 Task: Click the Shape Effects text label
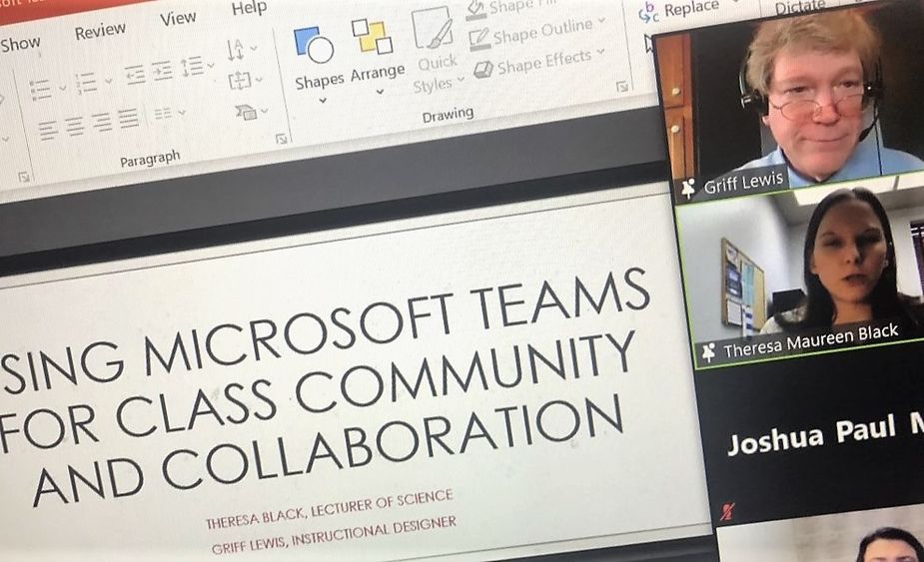[x=543, y=61]
